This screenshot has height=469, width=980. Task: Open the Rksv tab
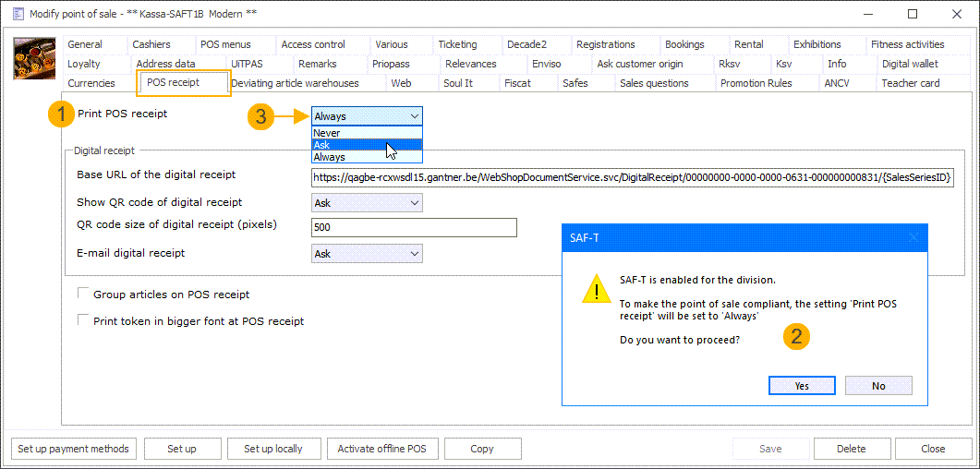tap(740, 64)
